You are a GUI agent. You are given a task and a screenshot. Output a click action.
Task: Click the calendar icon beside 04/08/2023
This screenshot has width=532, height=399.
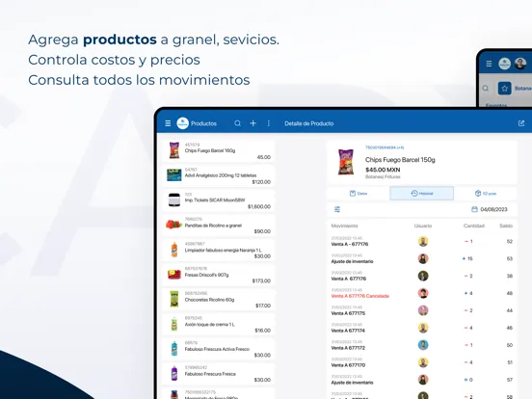click(x=475, y=209)
